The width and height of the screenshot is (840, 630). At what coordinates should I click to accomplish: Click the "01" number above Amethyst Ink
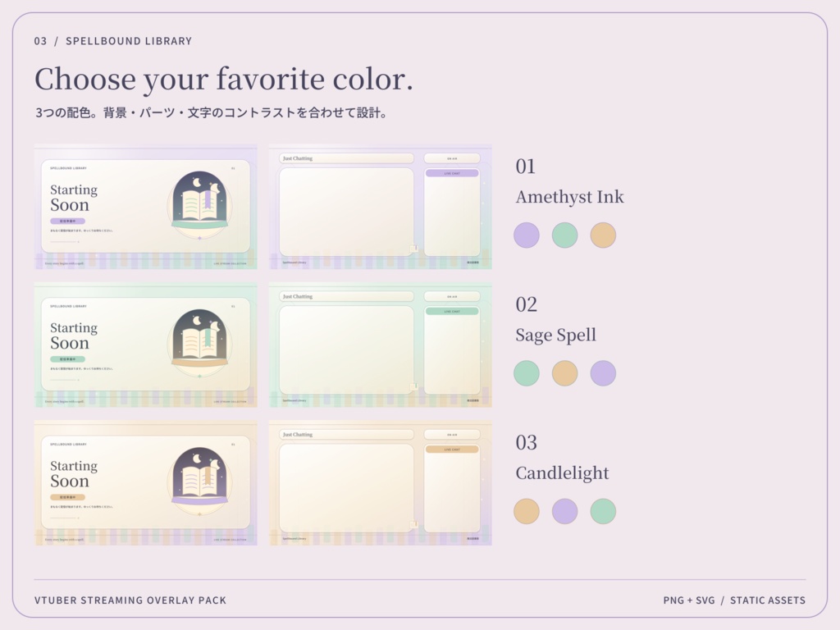pos(526,167)
